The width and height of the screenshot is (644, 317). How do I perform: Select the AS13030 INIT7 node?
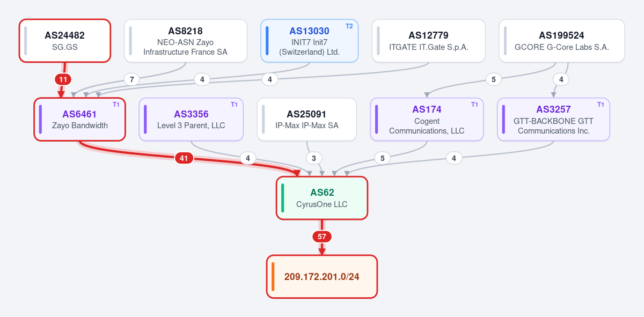tap(309, 41)
